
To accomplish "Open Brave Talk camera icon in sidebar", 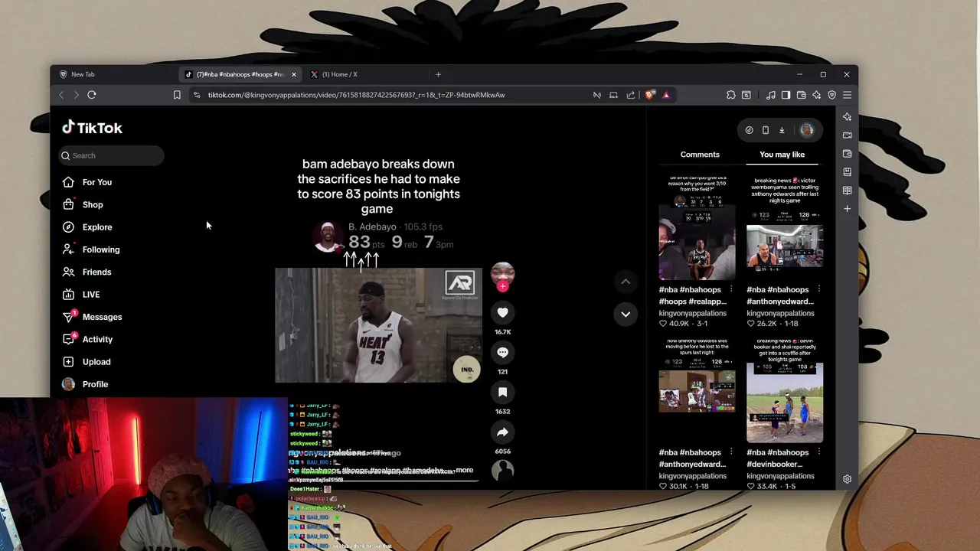I will point(847,135).
